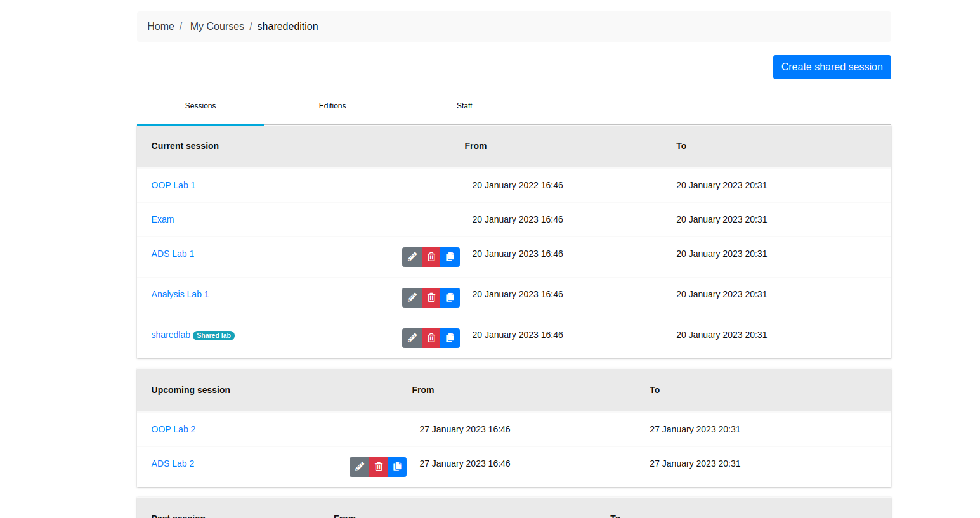Click the To header in Upcoming session

point(655,390)
